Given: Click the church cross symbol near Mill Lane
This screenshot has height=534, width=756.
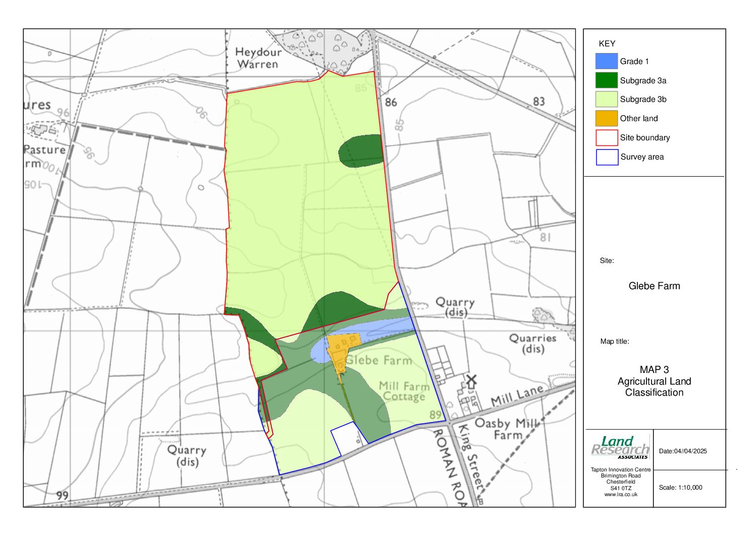Looking at the screenshot, I should click(x=472, y=379).
